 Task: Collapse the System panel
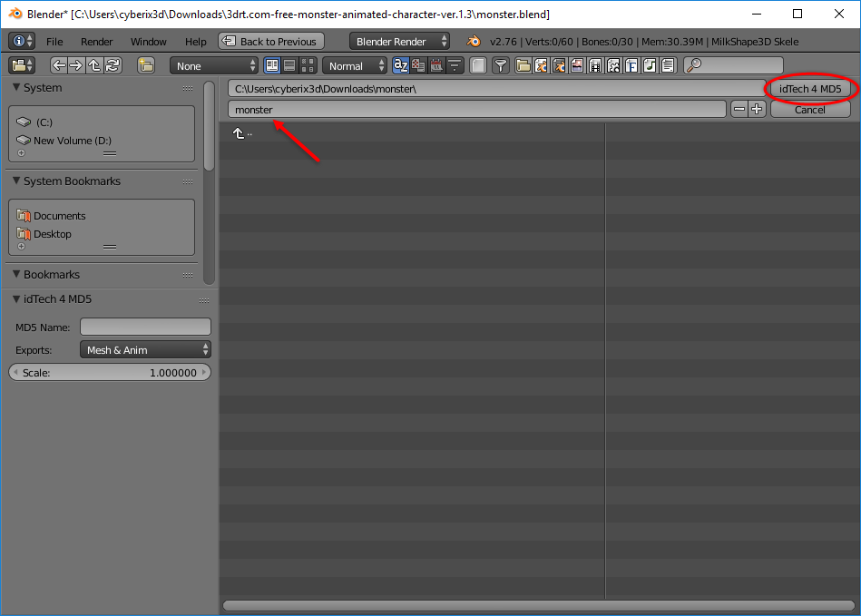(16, 87)
